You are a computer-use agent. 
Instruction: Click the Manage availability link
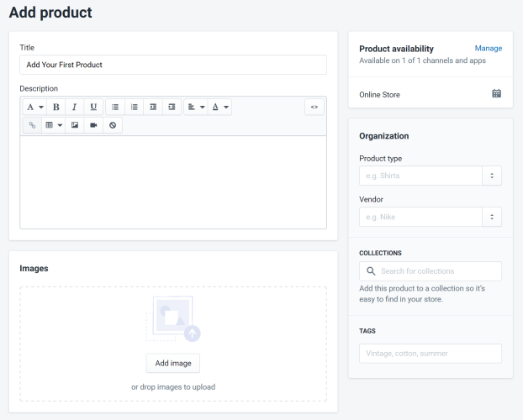pos(489,49)
